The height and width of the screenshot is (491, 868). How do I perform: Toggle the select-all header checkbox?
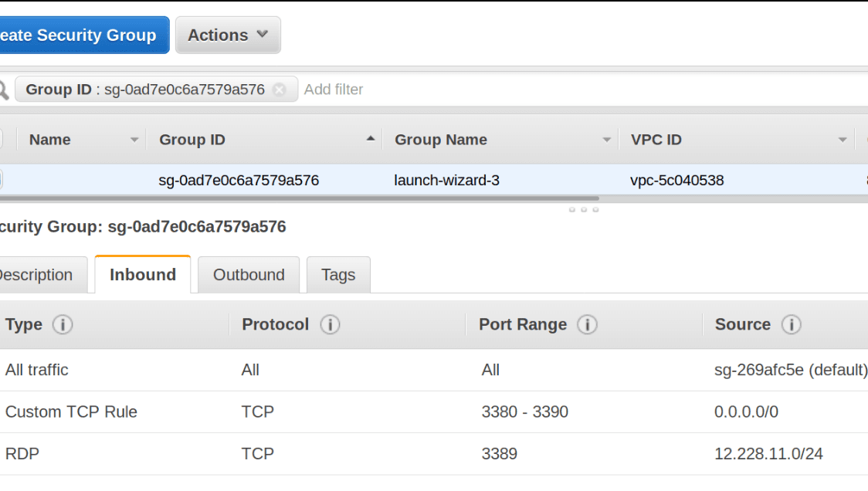[1, 140]
